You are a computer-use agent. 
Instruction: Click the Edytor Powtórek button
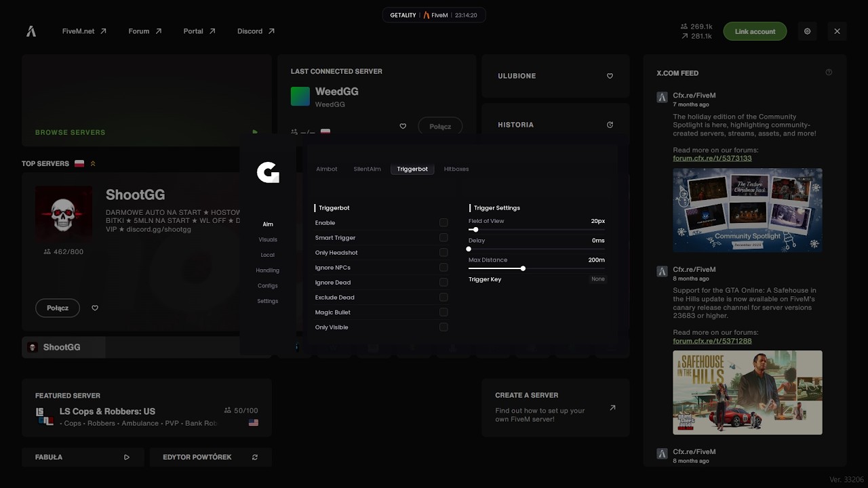[211, 457]
